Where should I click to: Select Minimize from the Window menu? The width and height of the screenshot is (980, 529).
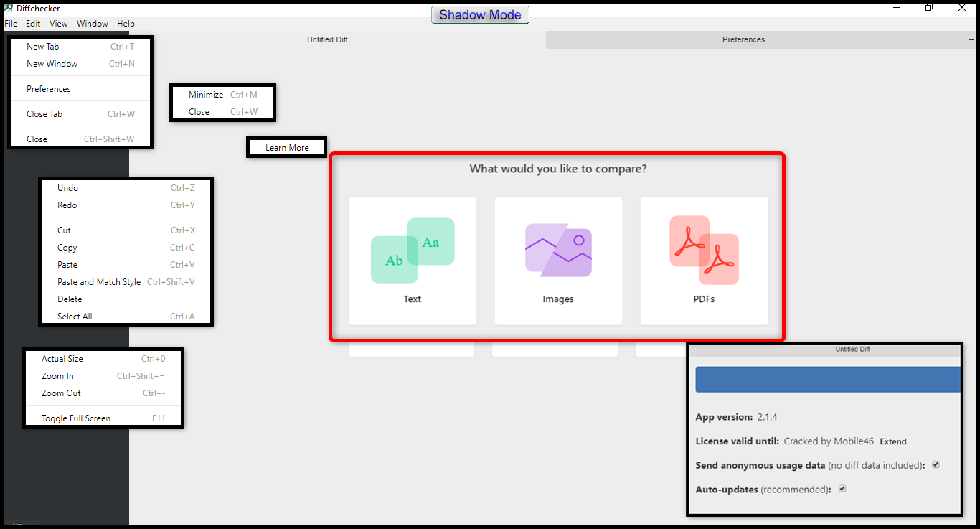(222, 95)
